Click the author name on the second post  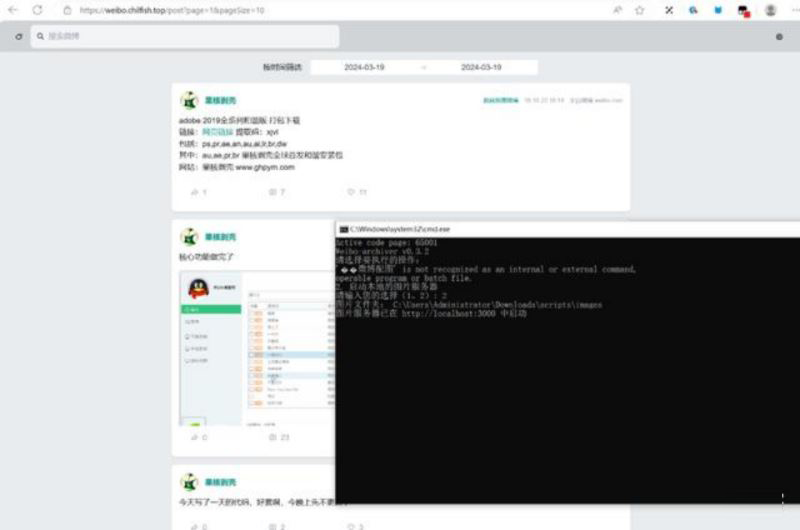tap(220, 237)
